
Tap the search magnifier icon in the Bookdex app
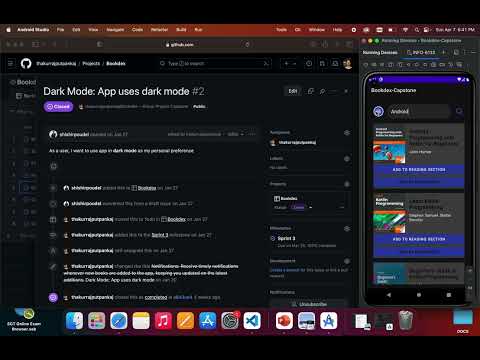pyautogui.click(x=459, y=111)
